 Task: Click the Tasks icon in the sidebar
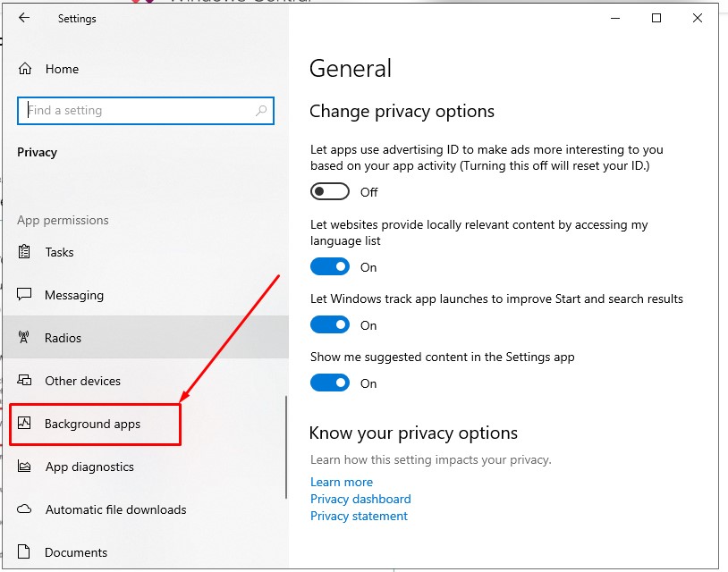click(x=23, y=252)
